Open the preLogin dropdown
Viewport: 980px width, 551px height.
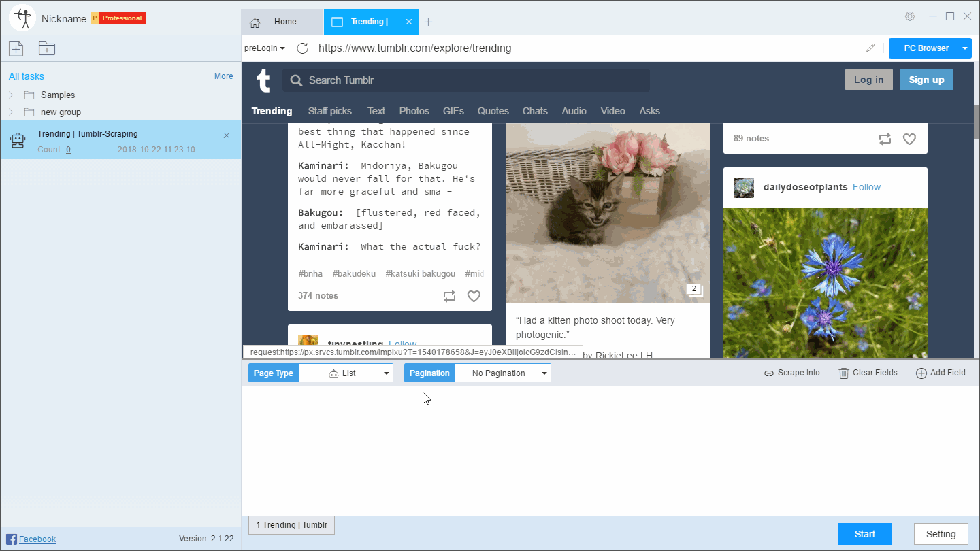tap(265, 48)
